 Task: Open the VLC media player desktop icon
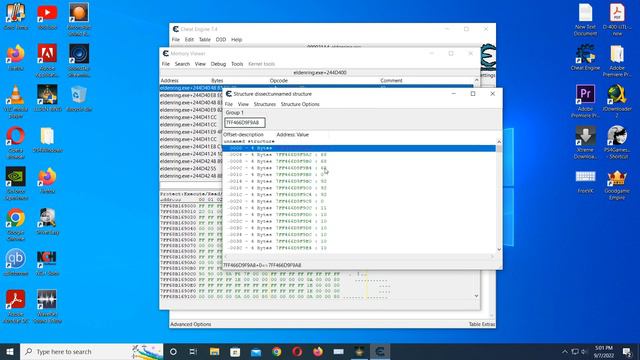(x=16, y=101)
